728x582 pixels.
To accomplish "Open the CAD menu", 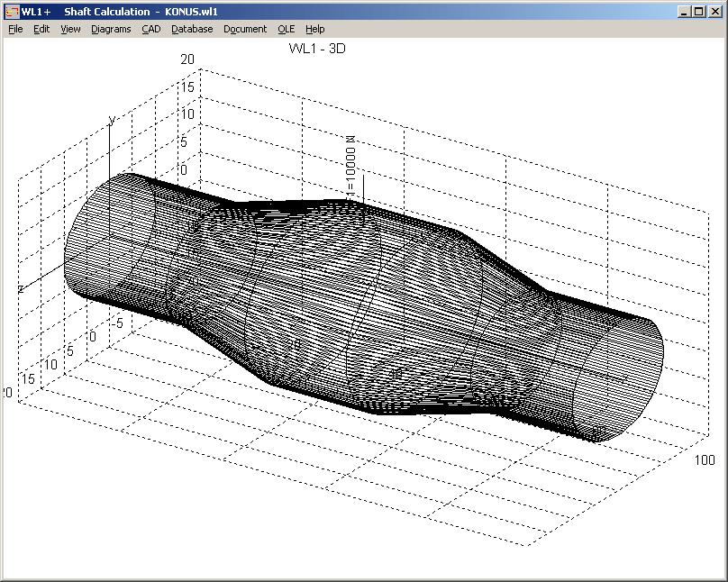I will click(x=150, y=29).
